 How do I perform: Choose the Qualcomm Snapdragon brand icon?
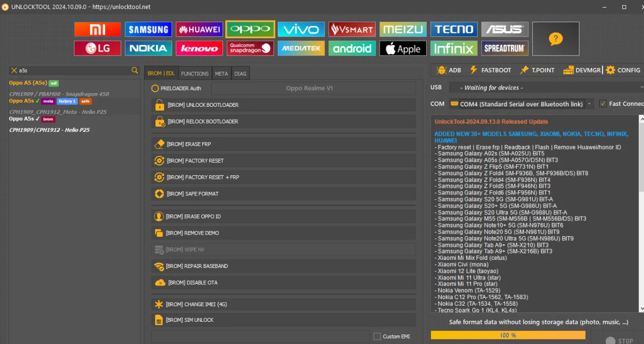250,48
